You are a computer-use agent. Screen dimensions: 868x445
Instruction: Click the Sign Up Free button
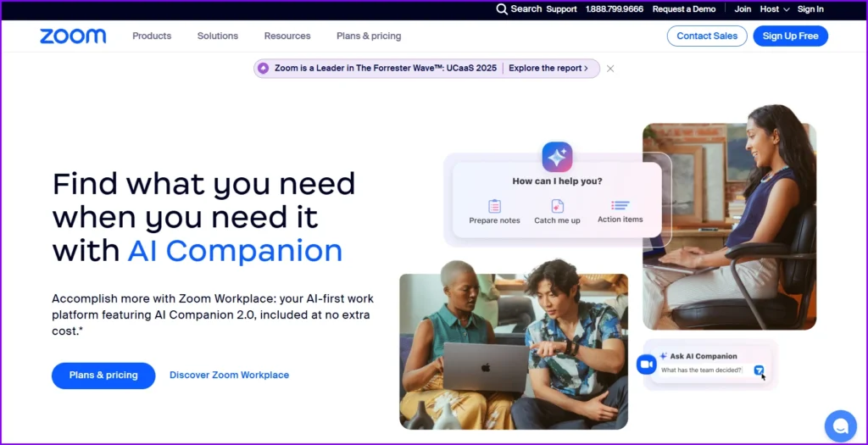790,36
